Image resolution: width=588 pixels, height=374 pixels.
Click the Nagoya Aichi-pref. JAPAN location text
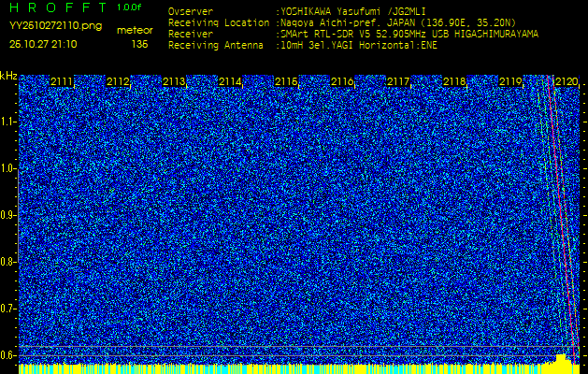398,22
